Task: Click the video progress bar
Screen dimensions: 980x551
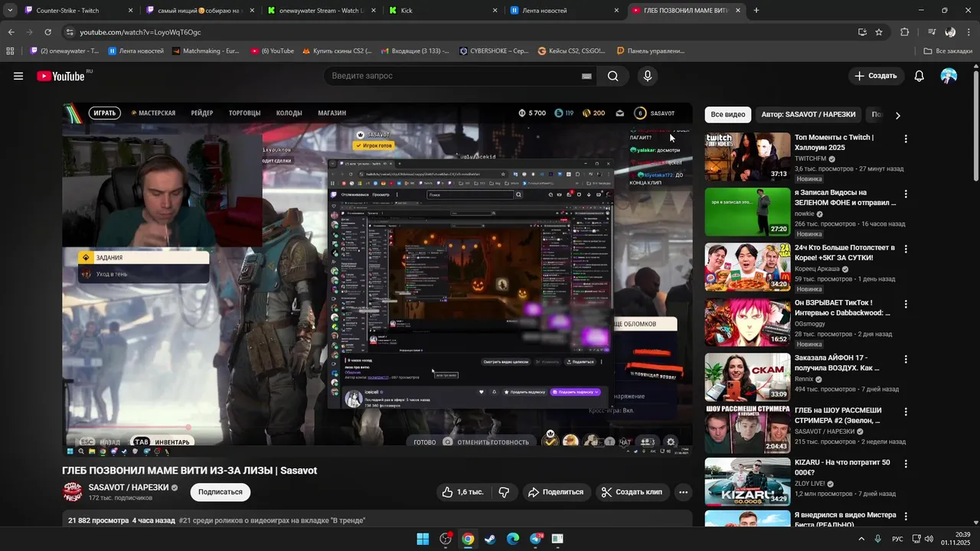Action: pyautogui.click(x=377, y=428)
